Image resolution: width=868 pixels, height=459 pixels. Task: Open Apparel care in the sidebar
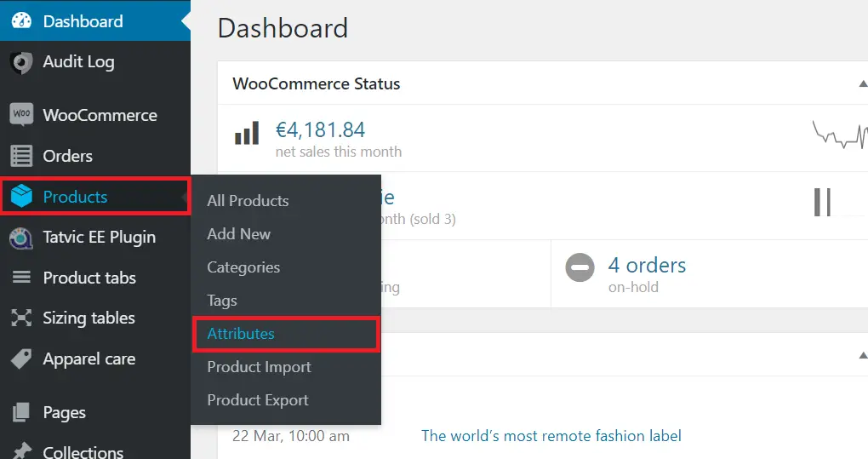[x=95, y=359]
